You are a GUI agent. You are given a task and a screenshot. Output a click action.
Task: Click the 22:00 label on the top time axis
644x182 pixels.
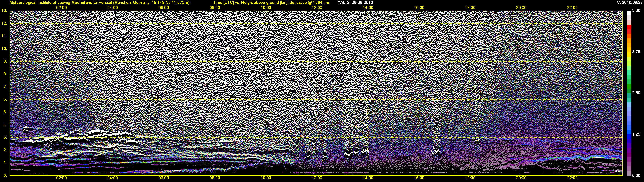(572, 8)
